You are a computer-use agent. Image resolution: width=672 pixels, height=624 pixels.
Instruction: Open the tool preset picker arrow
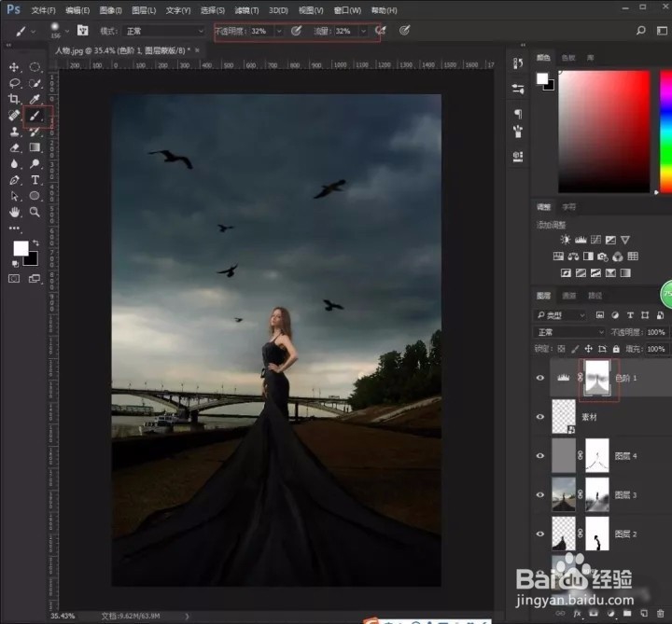click(x=34, y=32)
